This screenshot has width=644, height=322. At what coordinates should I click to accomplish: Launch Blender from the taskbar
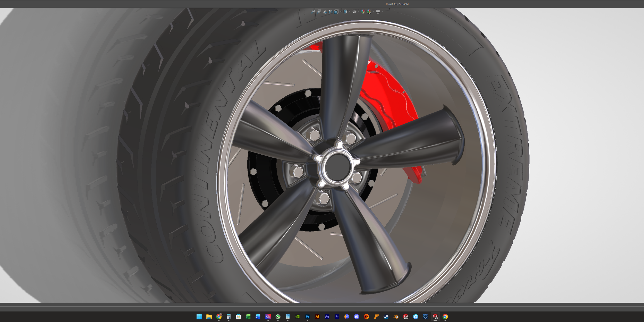pyautogui.click(x=396, y=317)
